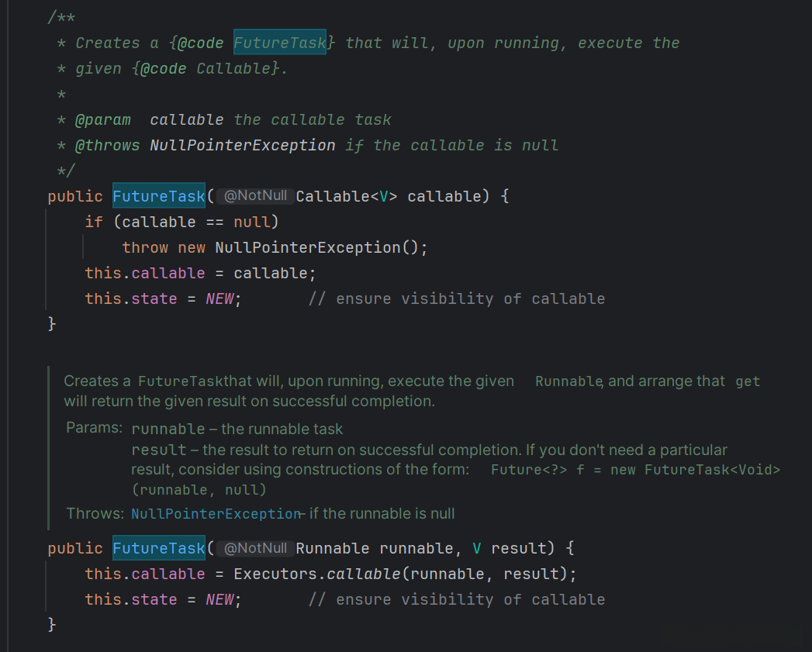Click highlighted FutureTask in the Javadoc comment
This screenshot has width=812, height=652.
click(280, 43)
